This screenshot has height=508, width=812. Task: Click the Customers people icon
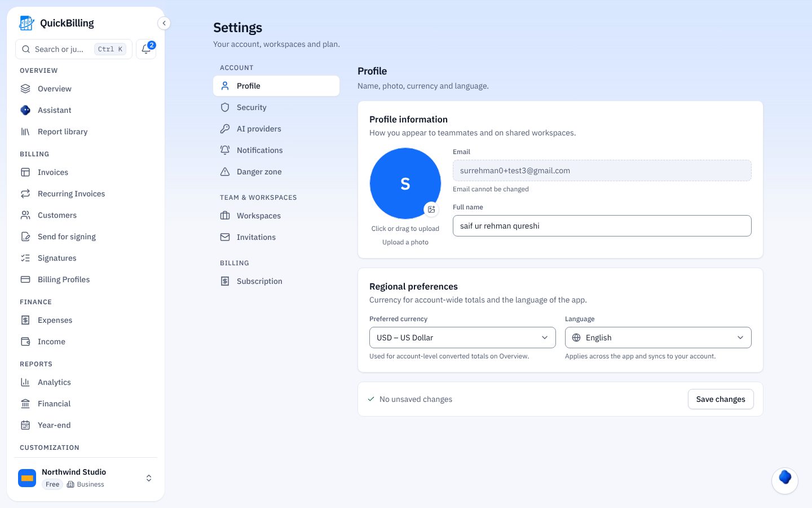pos(25,215)
